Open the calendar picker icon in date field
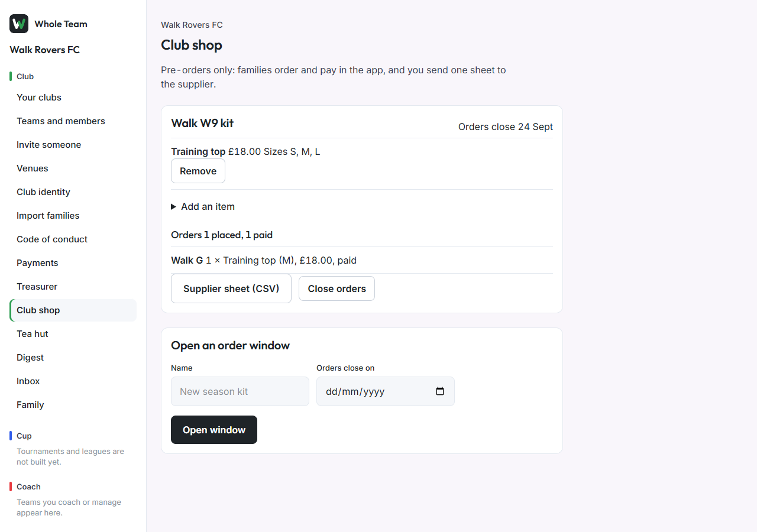 pyautogui.click(x=440, y=391)
